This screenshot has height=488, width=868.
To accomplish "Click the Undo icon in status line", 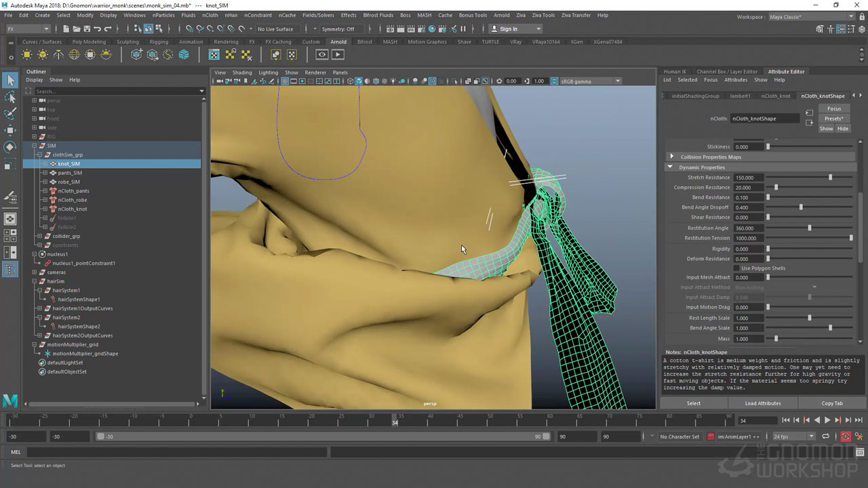I will 98,29.
